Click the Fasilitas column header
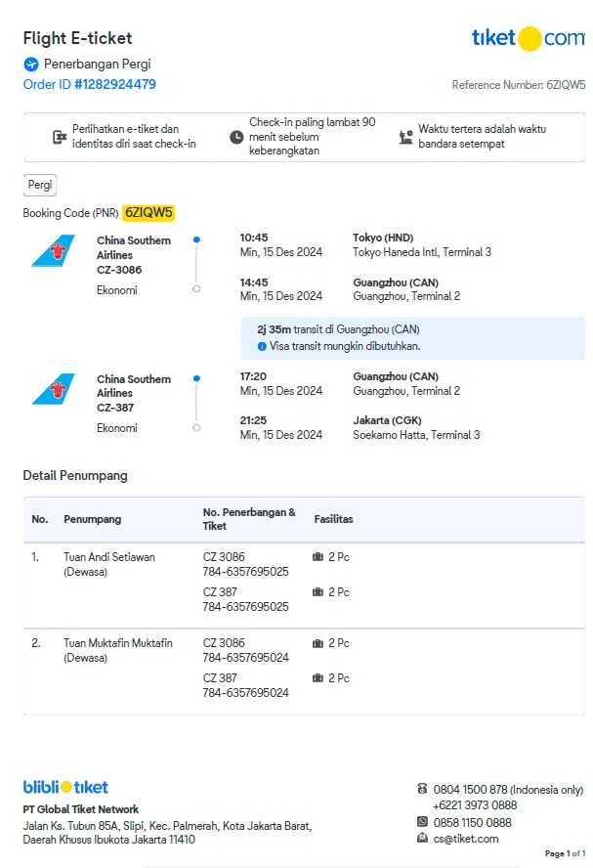 (x=333, y=519)
